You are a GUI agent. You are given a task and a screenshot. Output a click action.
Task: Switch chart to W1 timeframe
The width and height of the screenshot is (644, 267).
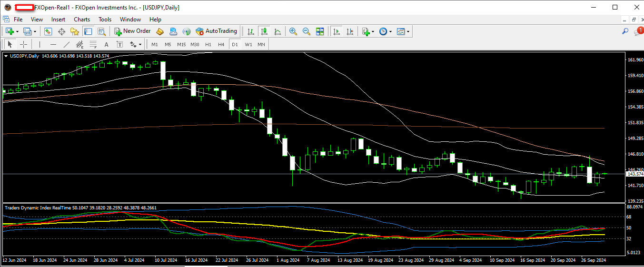[x=248, y=44]
